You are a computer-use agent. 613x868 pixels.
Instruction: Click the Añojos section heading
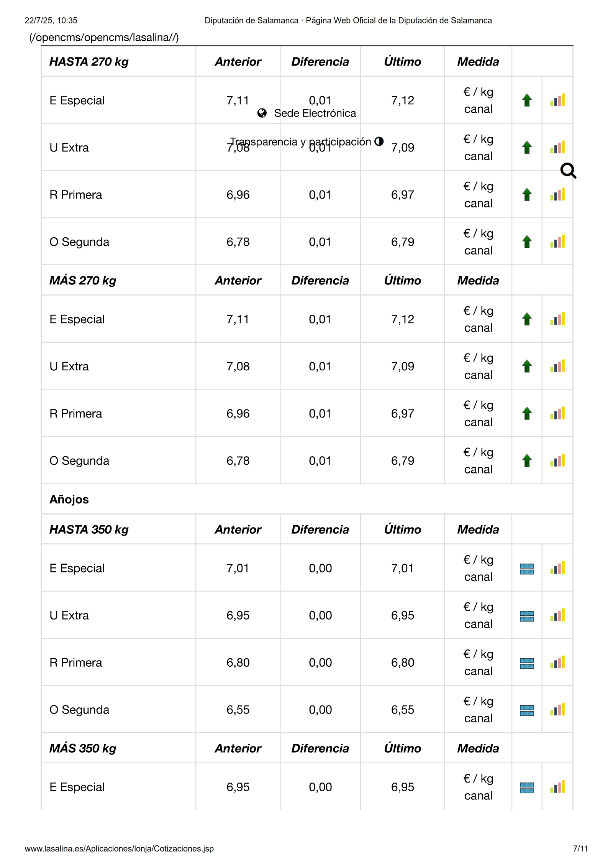69,500
